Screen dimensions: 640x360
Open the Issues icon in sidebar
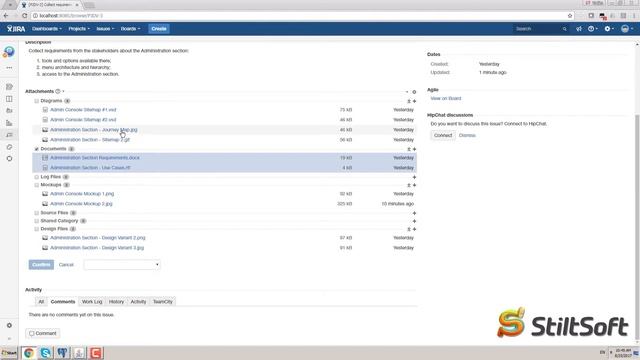[x=9, y=135]
